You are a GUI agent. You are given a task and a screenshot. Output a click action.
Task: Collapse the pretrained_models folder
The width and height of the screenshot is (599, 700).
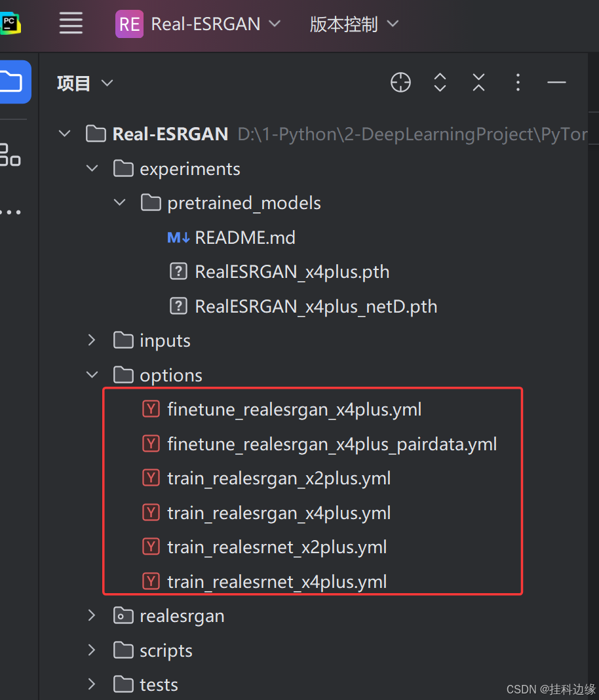[x=119, y=203]
